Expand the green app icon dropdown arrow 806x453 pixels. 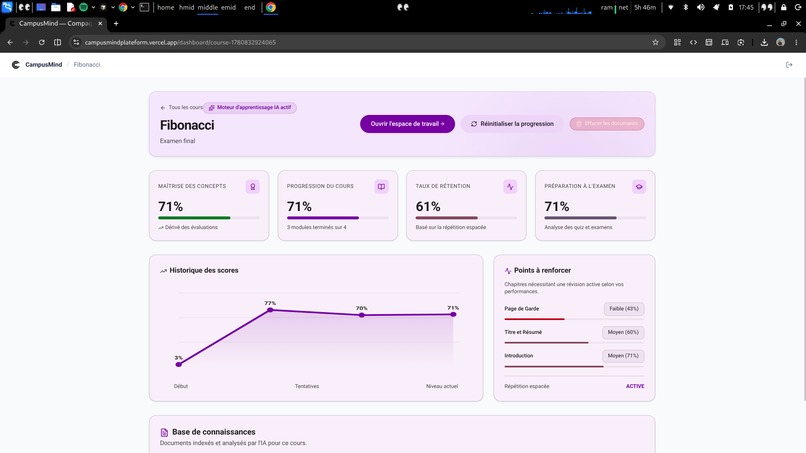click(x=93, y=7)
